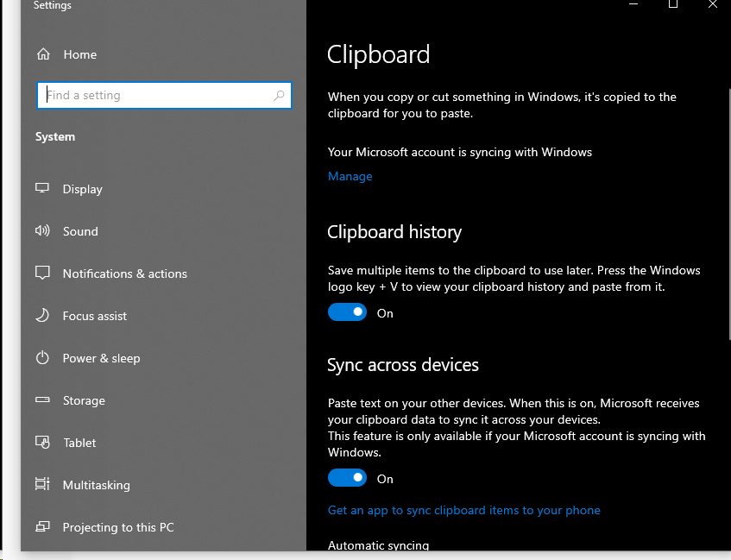Disable Sync across devices toggle

(347, 478)
